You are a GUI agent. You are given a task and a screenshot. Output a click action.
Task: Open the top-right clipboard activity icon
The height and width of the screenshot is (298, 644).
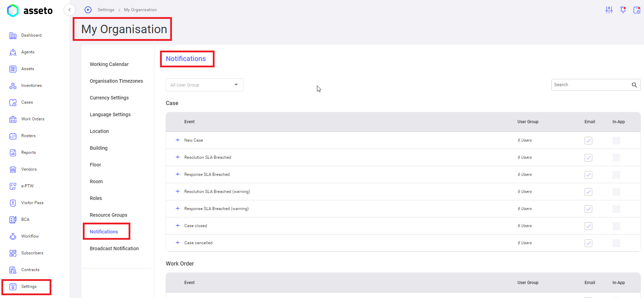coord(637,10)
